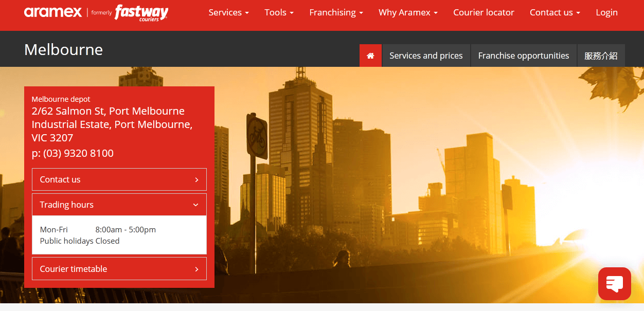Open the Contact us dropdown in navbar
The image size is (644, 311).
555,12
